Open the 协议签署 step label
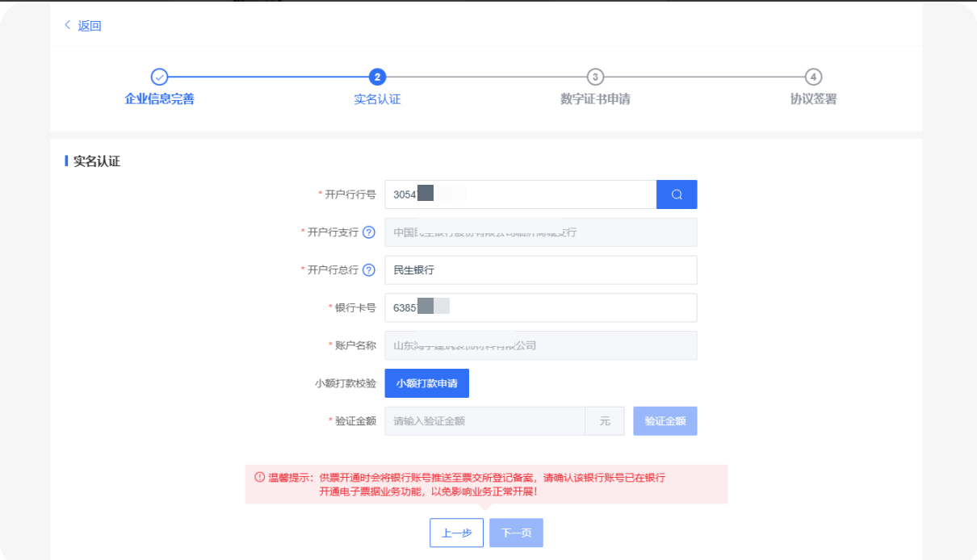This screenshot has height=560, width=977. pyautogui.click(x=814, y=99)
